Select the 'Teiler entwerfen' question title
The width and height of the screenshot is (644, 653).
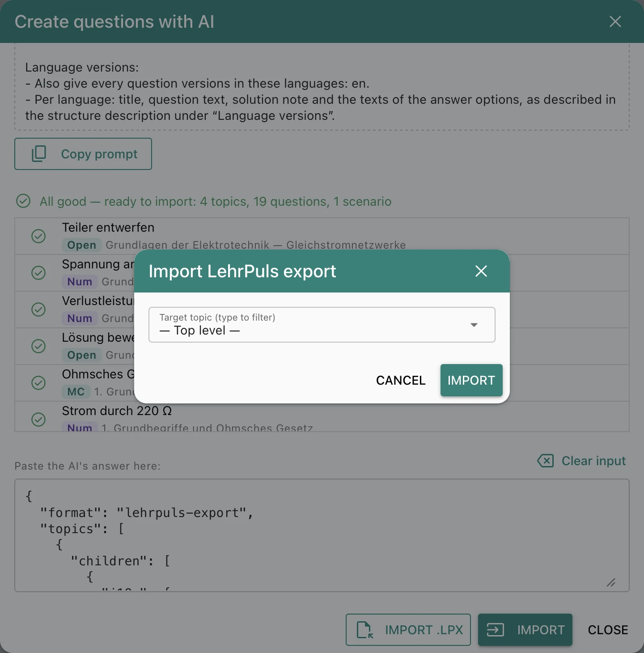pyautogui.click(x=108, y=227)
